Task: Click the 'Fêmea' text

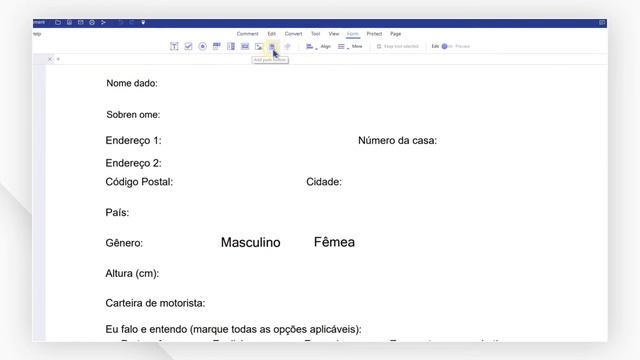Action: [x=334, y=242]
